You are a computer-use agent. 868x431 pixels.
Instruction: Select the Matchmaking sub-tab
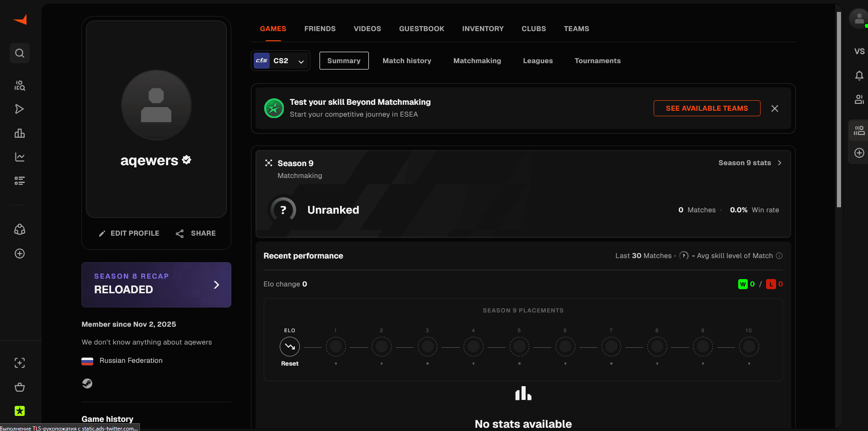[x=477, y=61]
